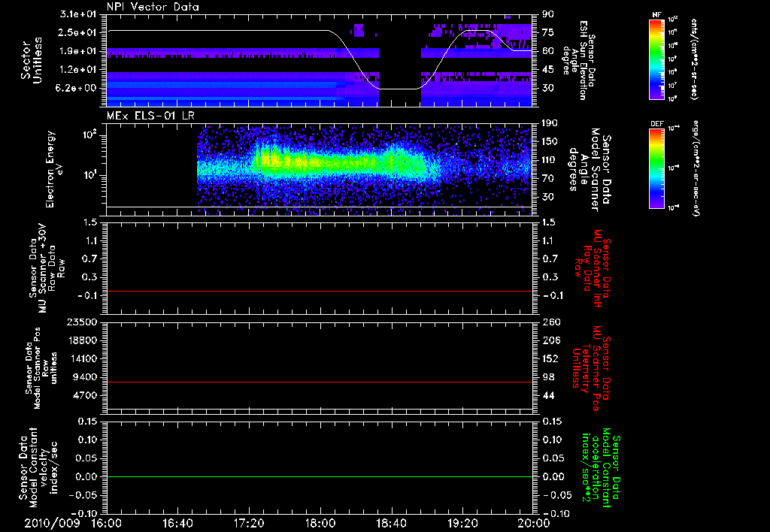Click the 'cnts/(cm**2-sr-sec)' unit label
Viewport: 770px width, 532px height.
pos(693,59)
